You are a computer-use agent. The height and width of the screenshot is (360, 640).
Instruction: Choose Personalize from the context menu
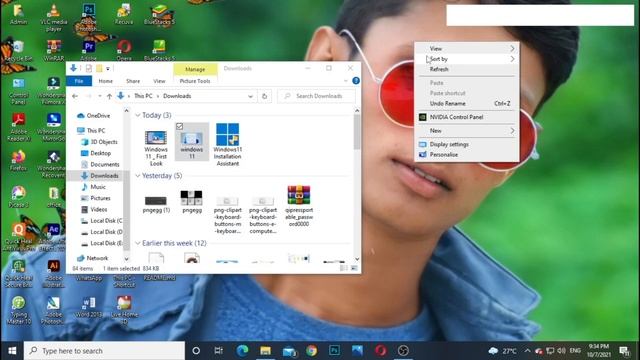(467, 155)
